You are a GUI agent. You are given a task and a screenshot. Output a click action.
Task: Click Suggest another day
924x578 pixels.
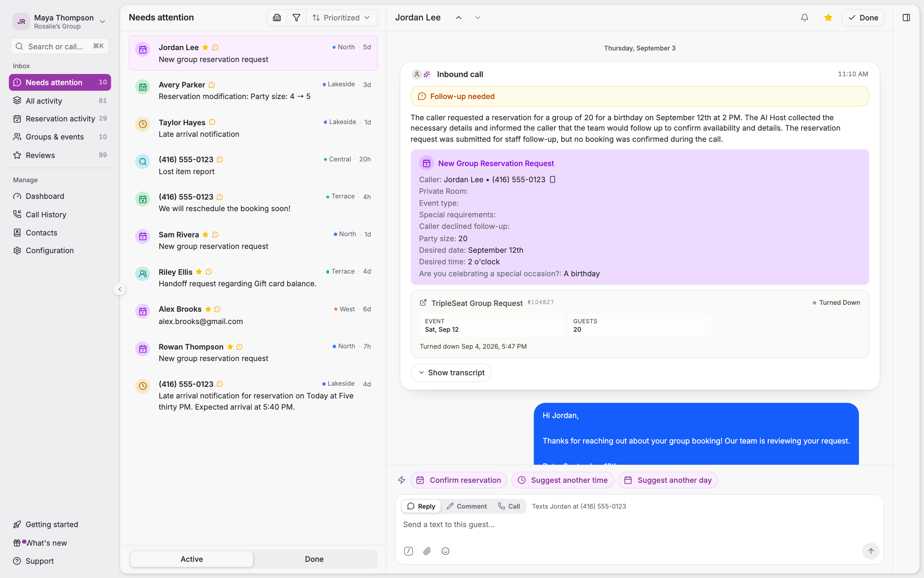click(x=668, y=480)
